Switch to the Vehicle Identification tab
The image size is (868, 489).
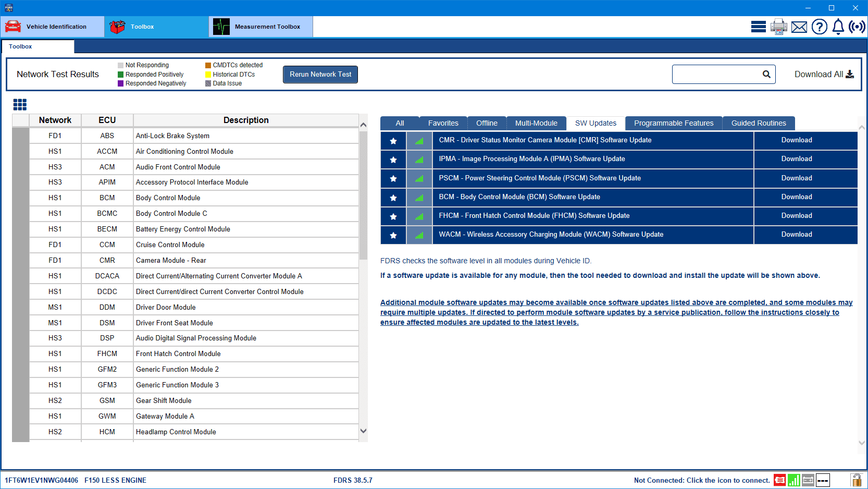52,27
